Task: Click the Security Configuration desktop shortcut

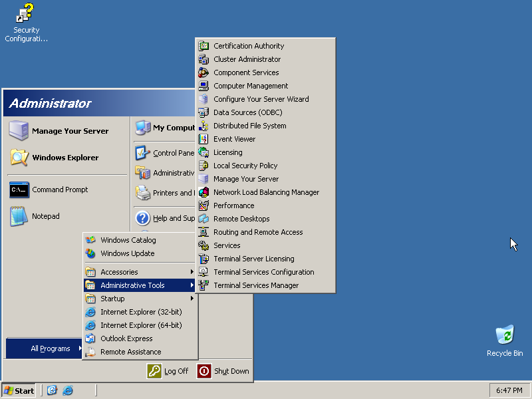Action: (26, 13)
